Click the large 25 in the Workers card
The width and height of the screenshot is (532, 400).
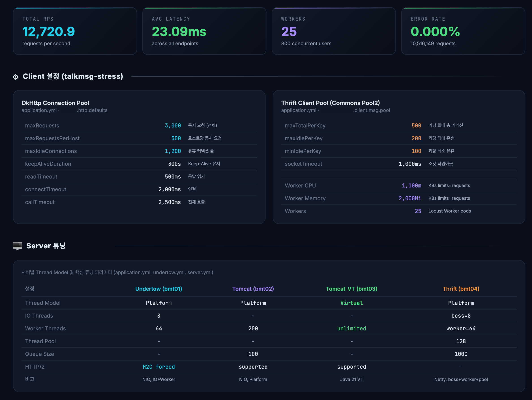point(289,32)
